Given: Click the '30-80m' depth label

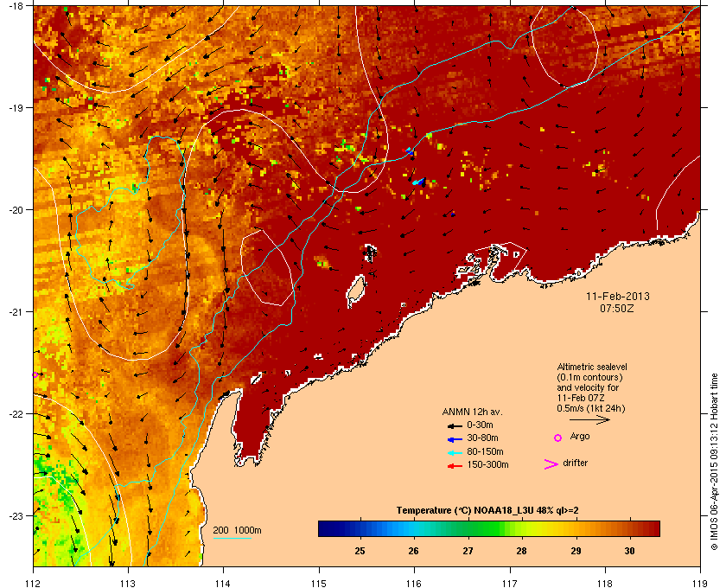Looking at the screenshot, I should coord(482,438).
